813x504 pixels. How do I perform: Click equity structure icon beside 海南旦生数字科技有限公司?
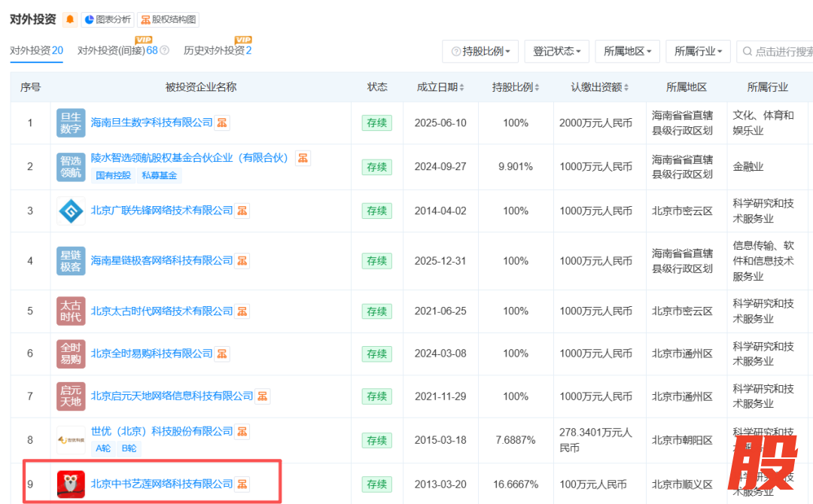pyautogui.click(x=222, y=123)
